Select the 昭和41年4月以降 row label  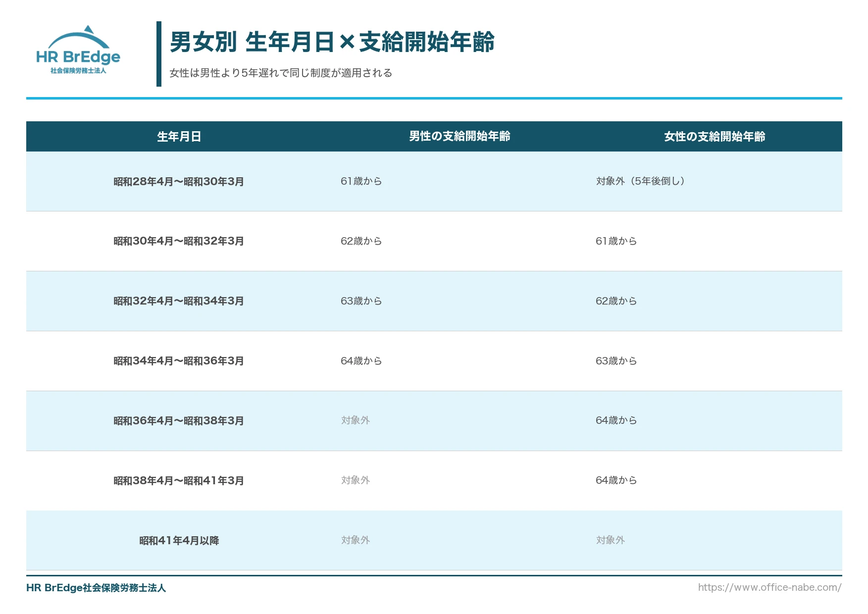point(179,541)
